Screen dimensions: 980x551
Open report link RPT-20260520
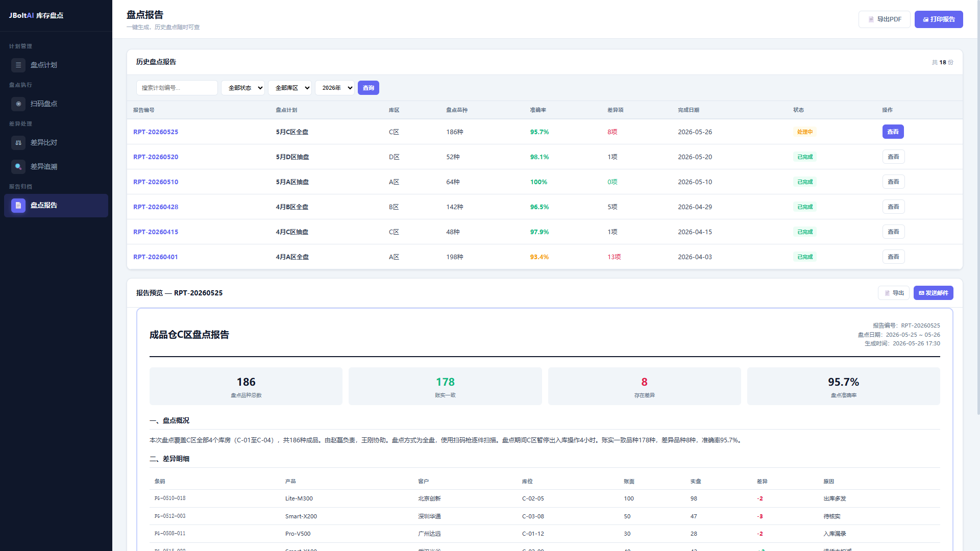pyautogui.click(x=156, y=157)
